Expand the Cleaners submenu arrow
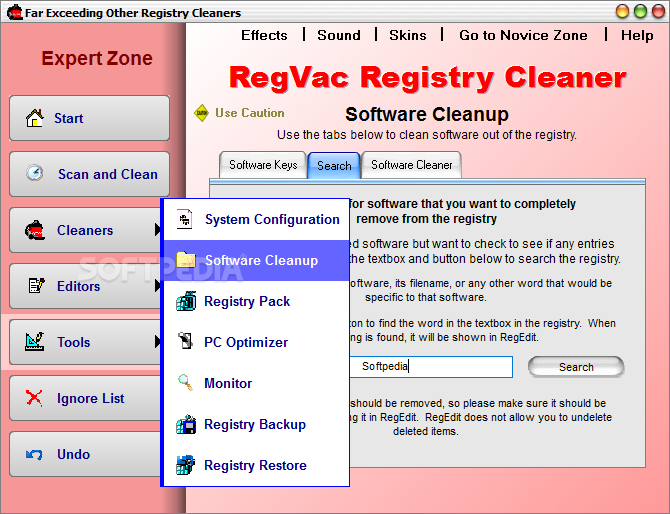Screen dimensions: 670x514 pos(157,230)
